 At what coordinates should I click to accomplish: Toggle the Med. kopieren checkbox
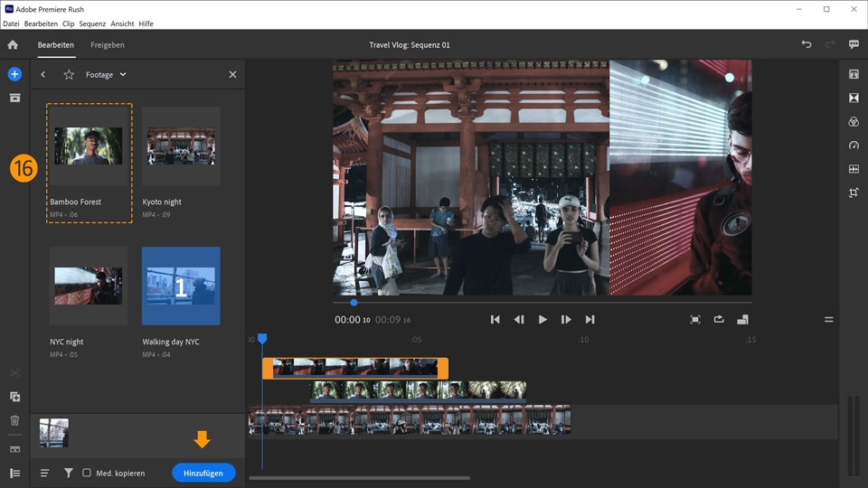click(87, 473)
